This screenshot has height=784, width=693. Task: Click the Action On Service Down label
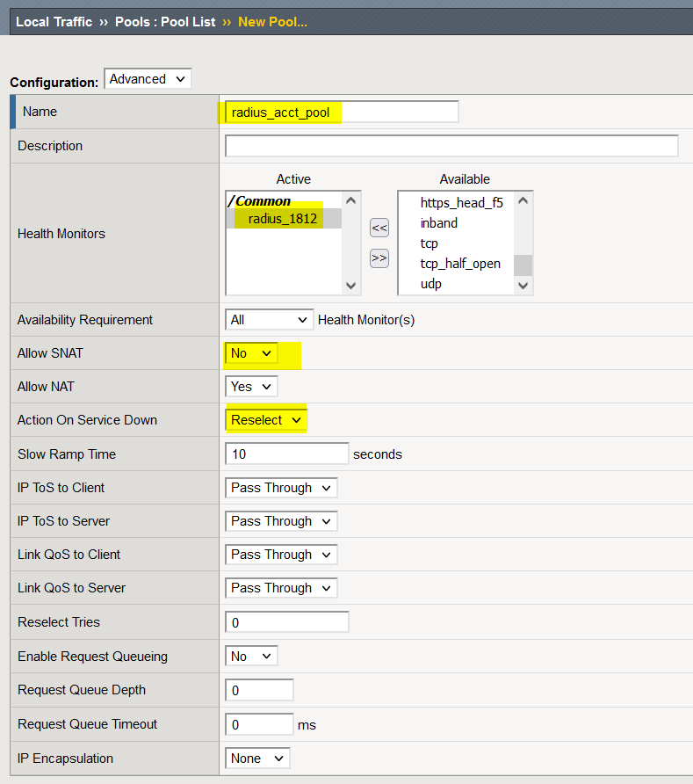88,420
